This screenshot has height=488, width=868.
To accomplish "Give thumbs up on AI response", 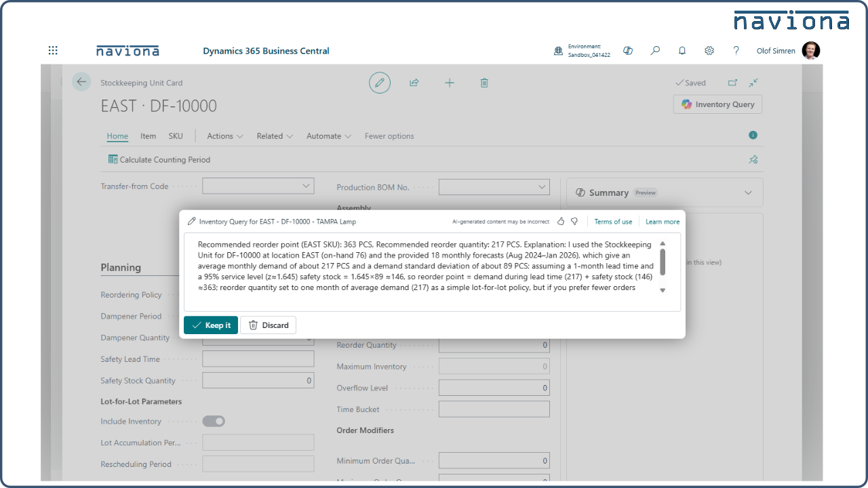I will (561, 222).
